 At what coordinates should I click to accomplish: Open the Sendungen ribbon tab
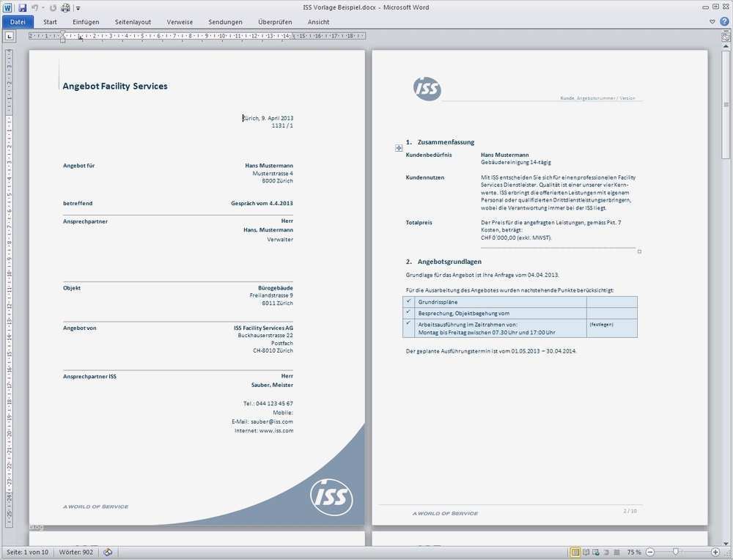tap(225, 21)
